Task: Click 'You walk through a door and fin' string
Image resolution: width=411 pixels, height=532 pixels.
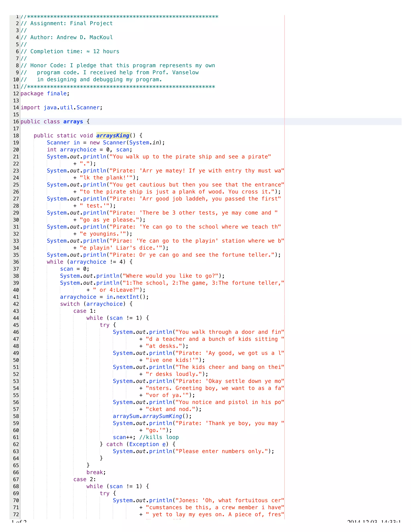Action: tap(230, 332)
